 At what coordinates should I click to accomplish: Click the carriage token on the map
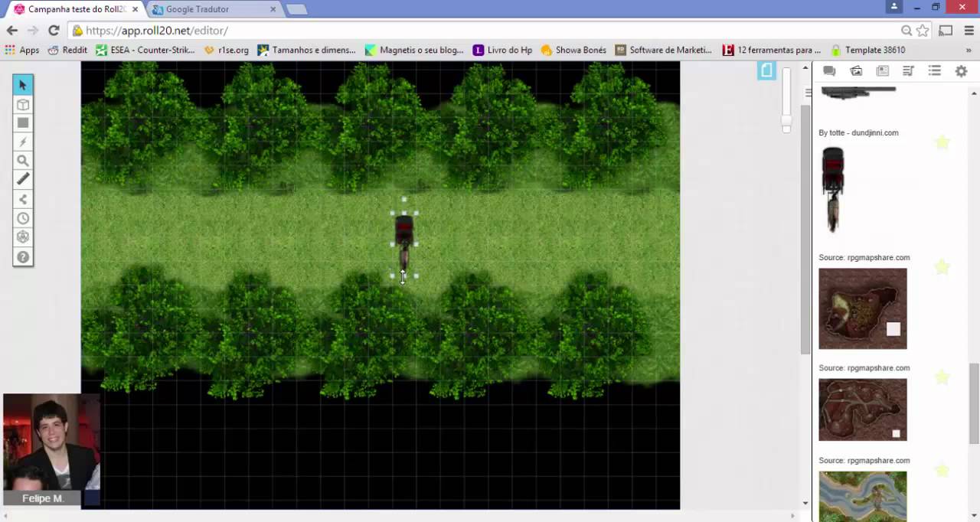[403, 243]
